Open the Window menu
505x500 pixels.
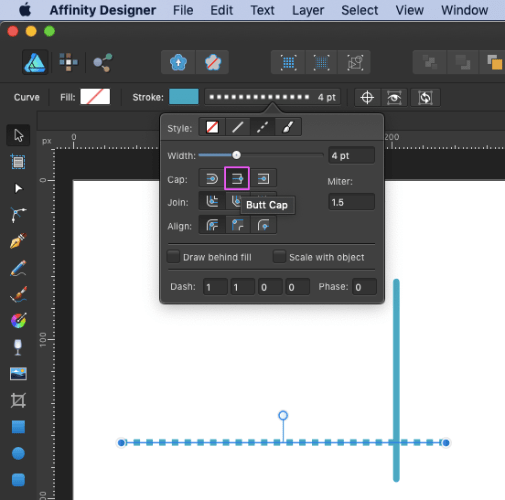[x=465, y=10]
